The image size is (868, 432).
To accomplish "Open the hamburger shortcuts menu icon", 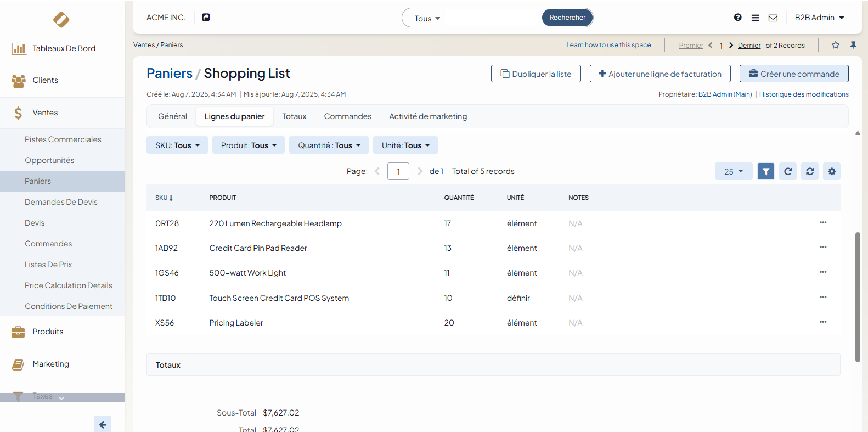I will 756,18.
